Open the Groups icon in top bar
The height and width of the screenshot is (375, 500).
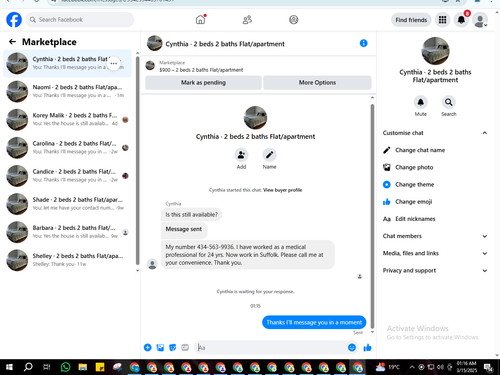coord(294,20)
